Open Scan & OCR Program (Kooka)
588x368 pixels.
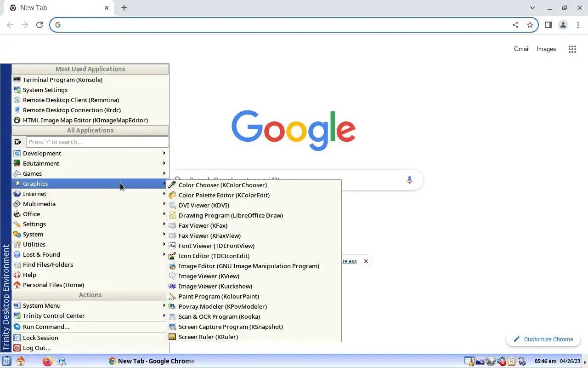(254, 316)
